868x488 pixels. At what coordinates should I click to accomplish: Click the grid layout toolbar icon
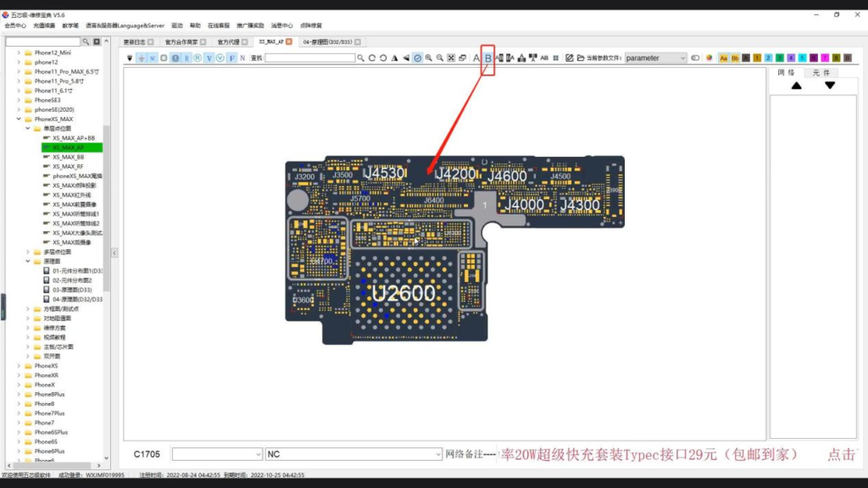(556, 58)
